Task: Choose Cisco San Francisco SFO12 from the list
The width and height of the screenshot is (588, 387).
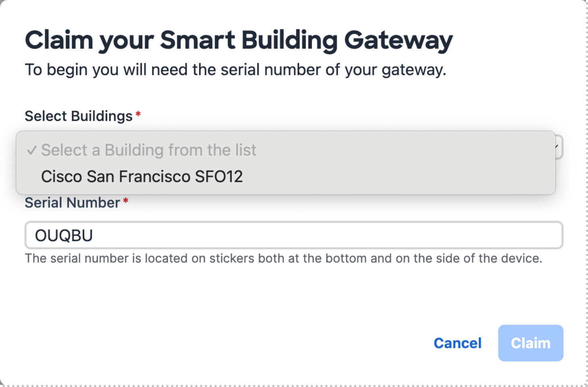Action: click(142, 177)
